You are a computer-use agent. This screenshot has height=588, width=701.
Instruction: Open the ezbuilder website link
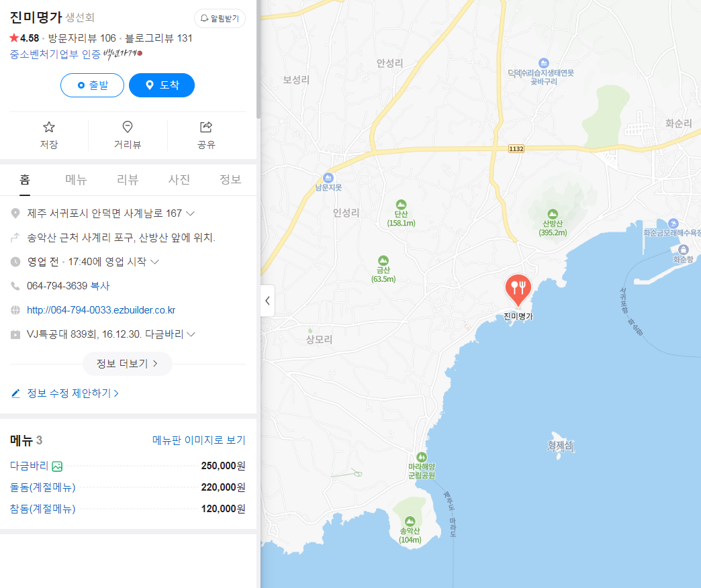(x=101, y=310)
